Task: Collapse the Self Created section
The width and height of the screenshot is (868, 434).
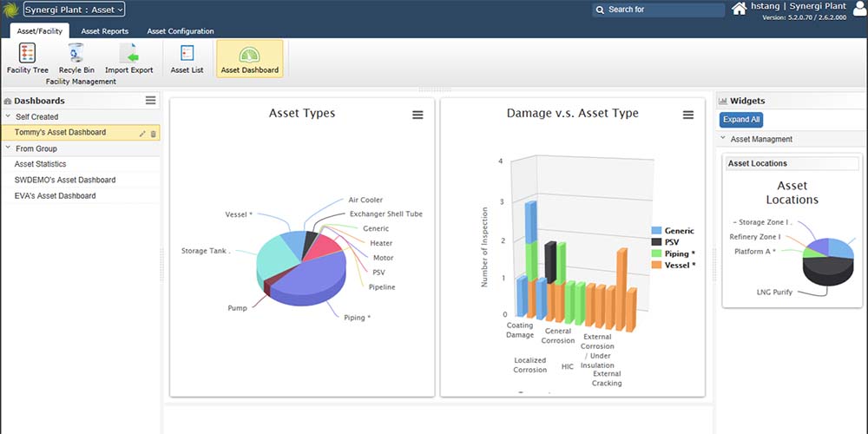Action: (9, 116)
